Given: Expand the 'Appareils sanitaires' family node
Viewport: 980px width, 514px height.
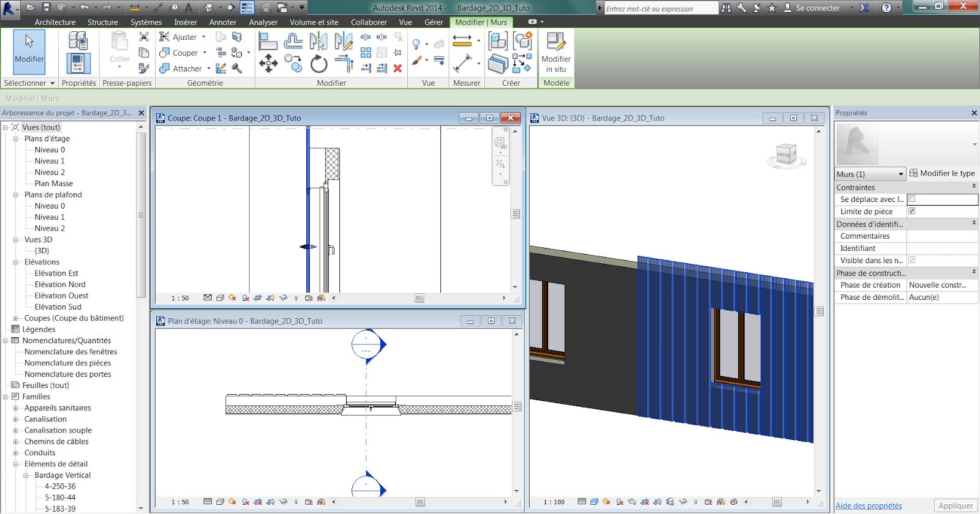Looking at the screenshot, I should point(16,408).
